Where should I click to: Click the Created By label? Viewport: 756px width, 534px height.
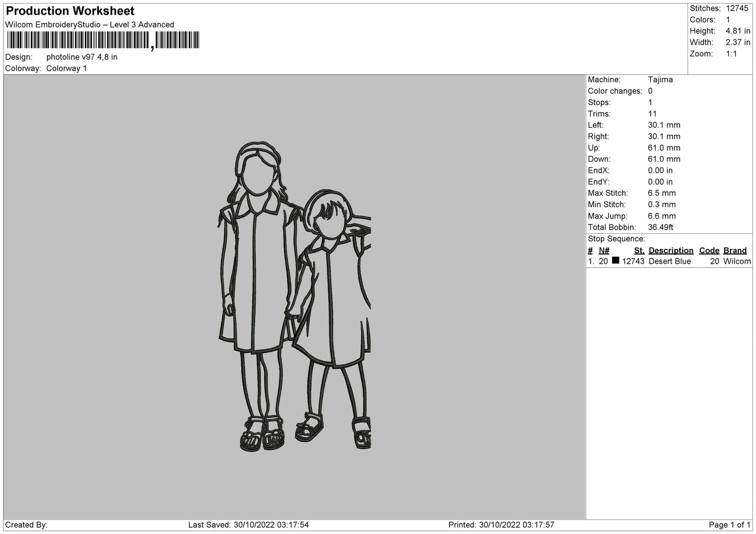pyautogui.click(x=26, y=525)
